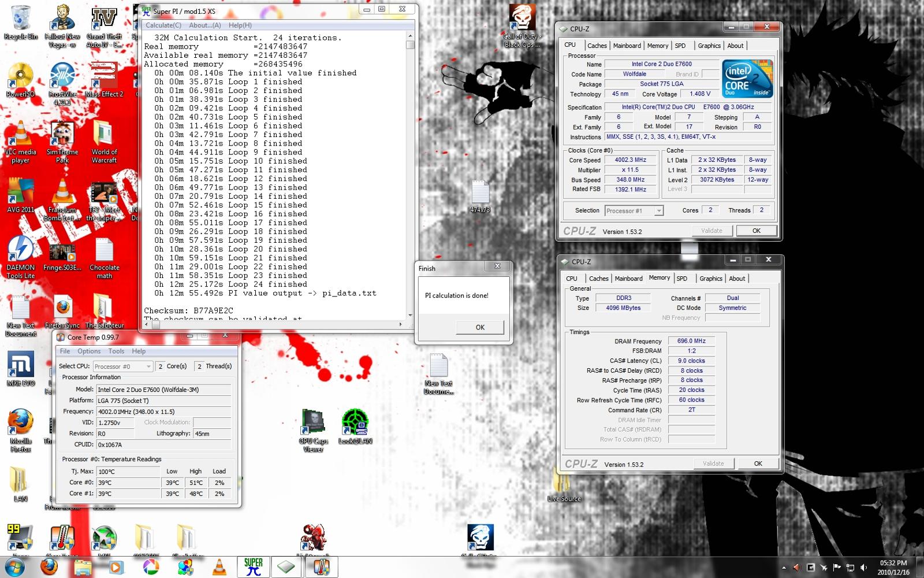Show hidden tray icons arrow

tap(784, 568)
